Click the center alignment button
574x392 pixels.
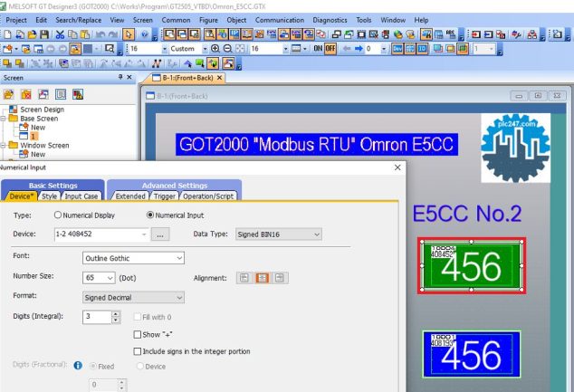tap(262, 278)
